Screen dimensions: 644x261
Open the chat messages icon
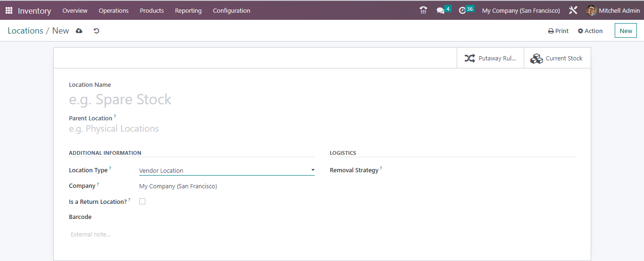pos(441,10)
